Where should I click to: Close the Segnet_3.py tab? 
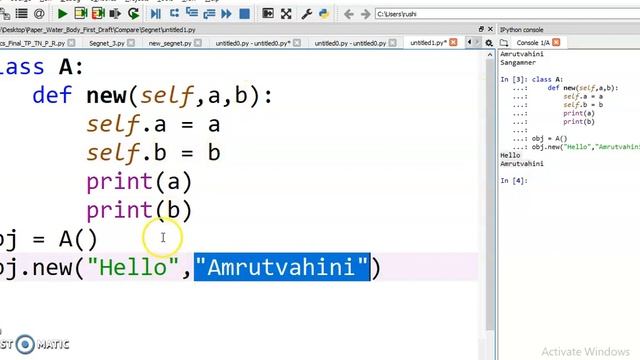coord(131,42)
